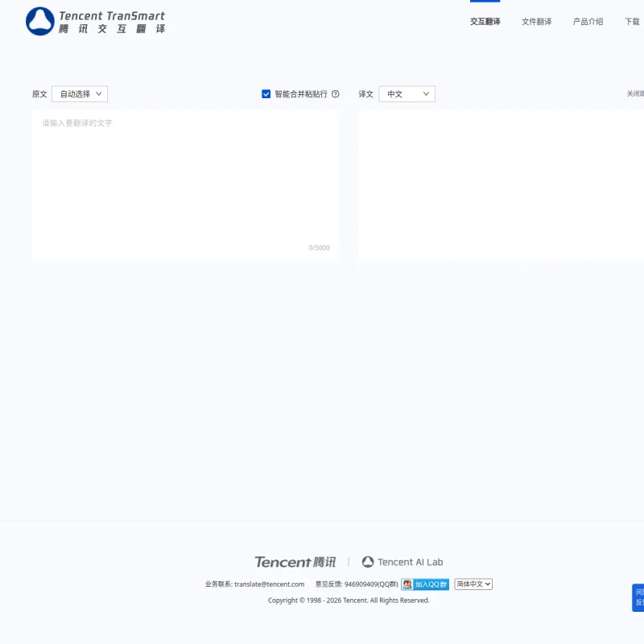Expand the 自动选择 source language dropdown

pyautogui.click(x=80, y=94)
